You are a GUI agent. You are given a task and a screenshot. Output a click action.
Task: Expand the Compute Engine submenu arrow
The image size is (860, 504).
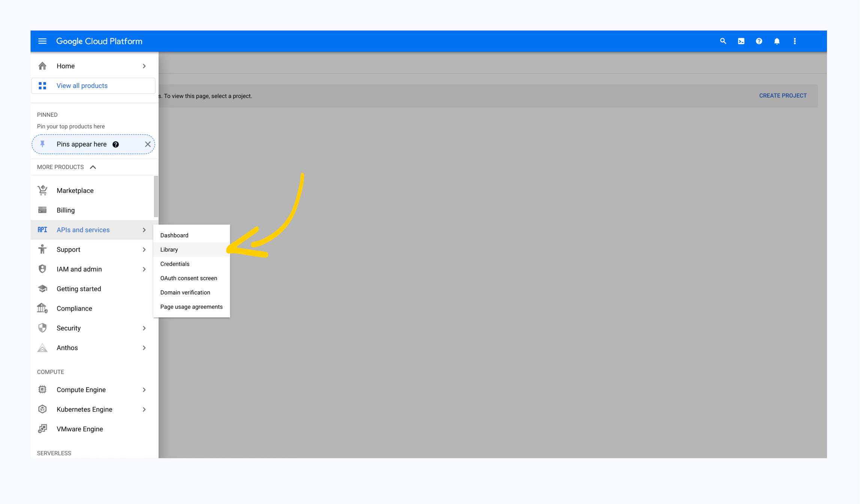coord(144,390)
